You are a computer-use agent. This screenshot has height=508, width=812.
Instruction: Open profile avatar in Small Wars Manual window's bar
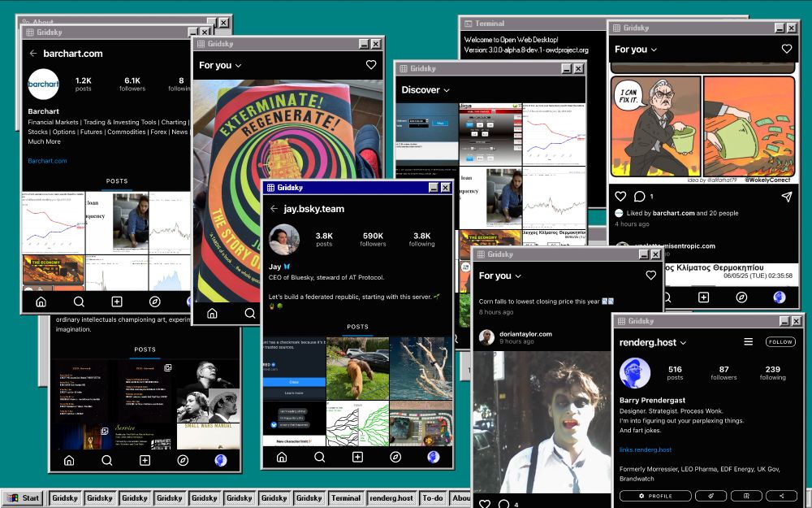[x=221, y=460]
